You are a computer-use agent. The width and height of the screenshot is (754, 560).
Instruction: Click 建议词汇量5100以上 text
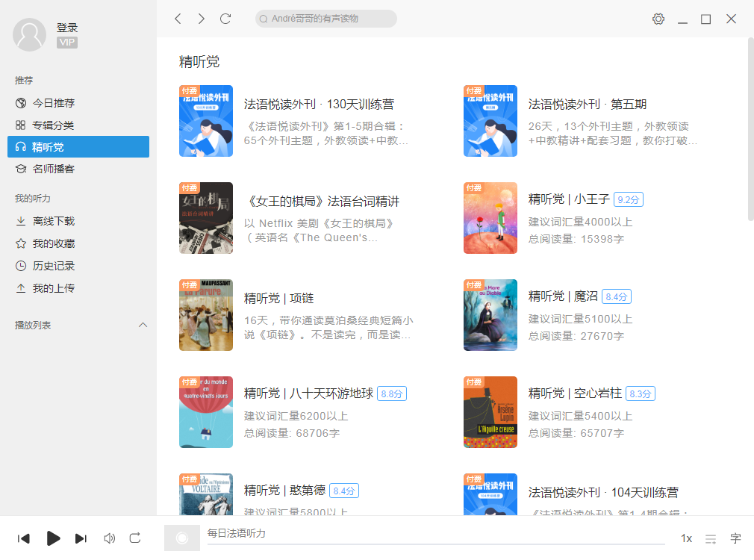(x=580, y=319)
